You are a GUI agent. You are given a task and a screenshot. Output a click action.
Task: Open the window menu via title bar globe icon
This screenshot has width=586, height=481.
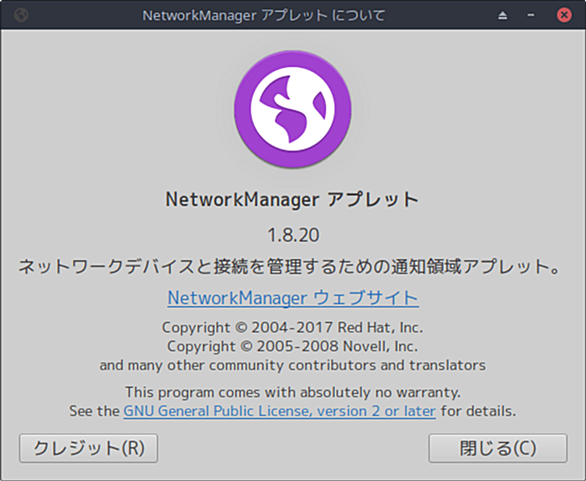(x=21, y=15)
